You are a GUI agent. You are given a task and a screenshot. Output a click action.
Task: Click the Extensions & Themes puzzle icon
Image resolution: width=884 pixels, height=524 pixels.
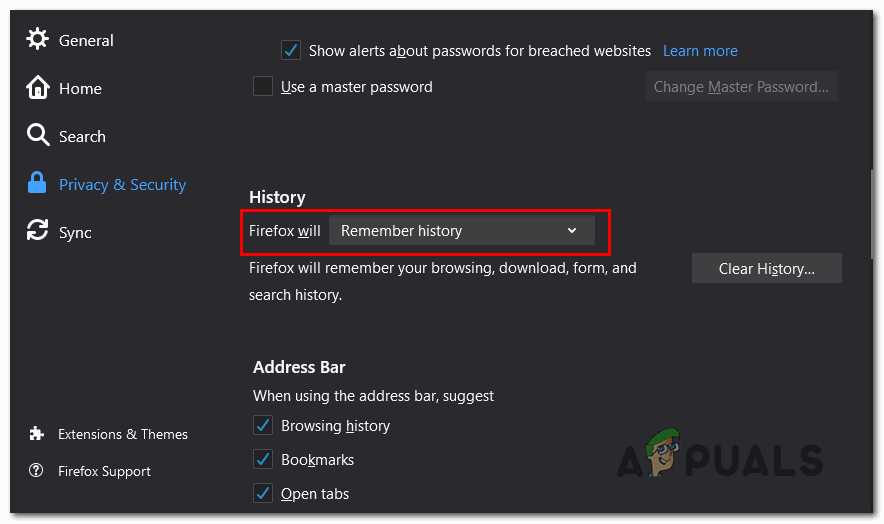tap(37, 434)
